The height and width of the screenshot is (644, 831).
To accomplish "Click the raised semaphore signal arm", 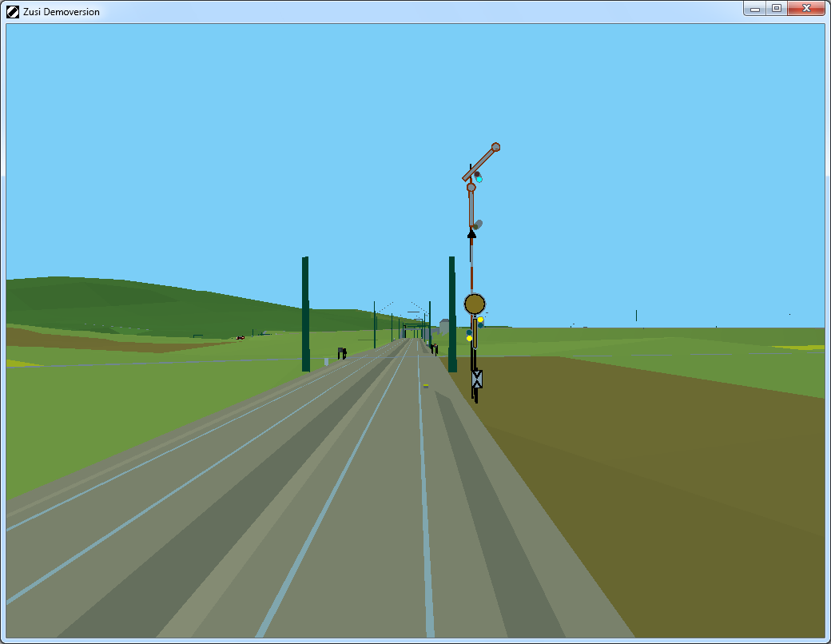I will [481, 162].
